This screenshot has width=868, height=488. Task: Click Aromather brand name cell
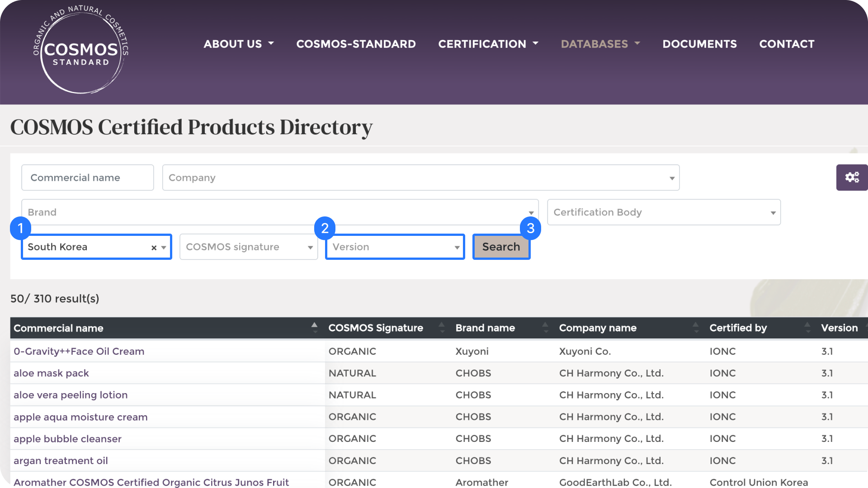(482, 482)
